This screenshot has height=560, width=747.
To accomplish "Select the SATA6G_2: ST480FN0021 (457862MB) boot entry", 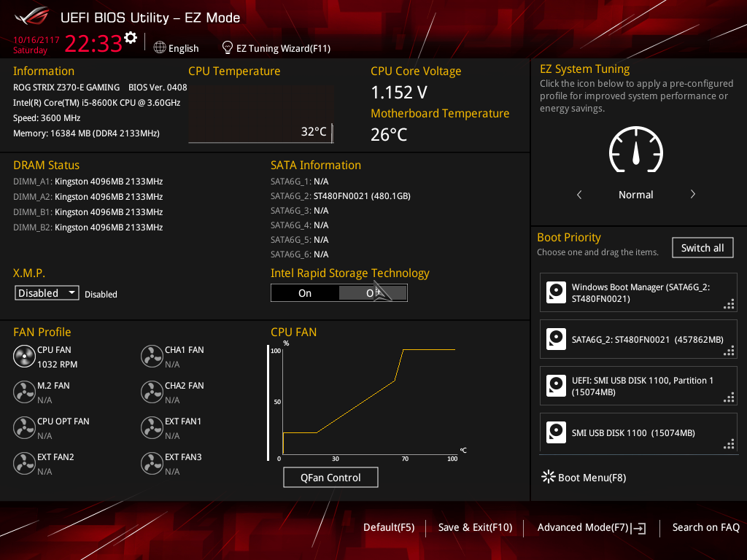I will tap(638, 339).
